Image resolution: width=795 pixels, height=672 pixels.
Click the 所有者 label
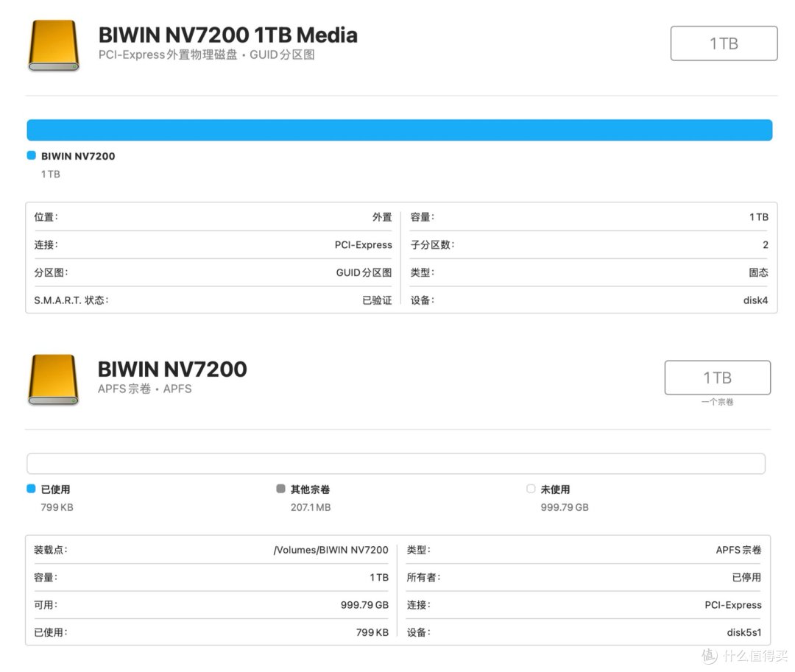pos(423,577)
